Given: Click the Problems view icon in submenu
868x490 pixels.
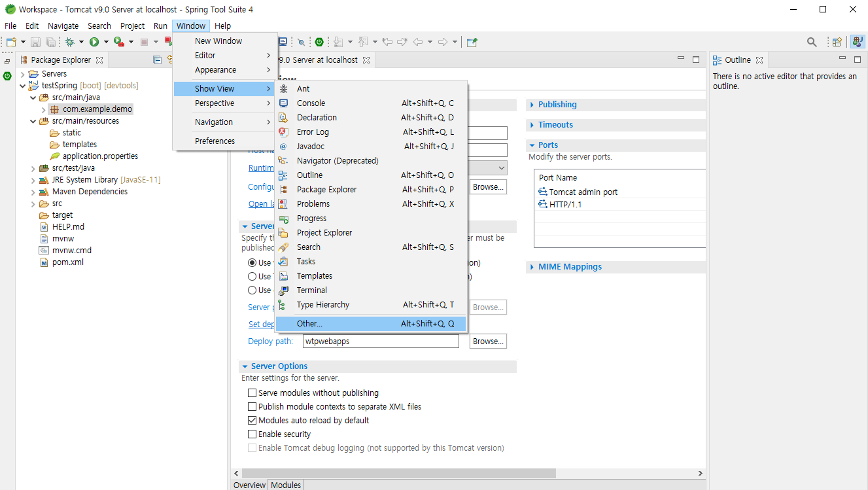Looking at the screenshot, I should [283, 203].
